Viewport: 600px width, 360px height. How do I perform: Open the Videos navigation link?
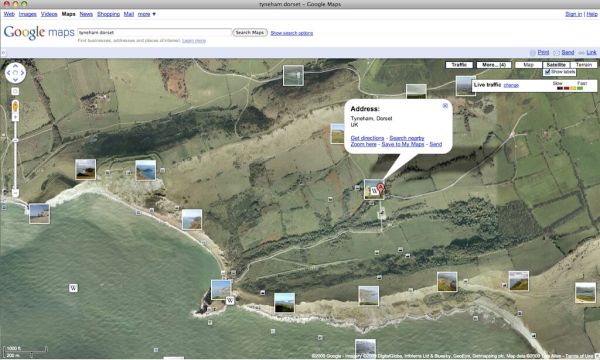[49, 14]
